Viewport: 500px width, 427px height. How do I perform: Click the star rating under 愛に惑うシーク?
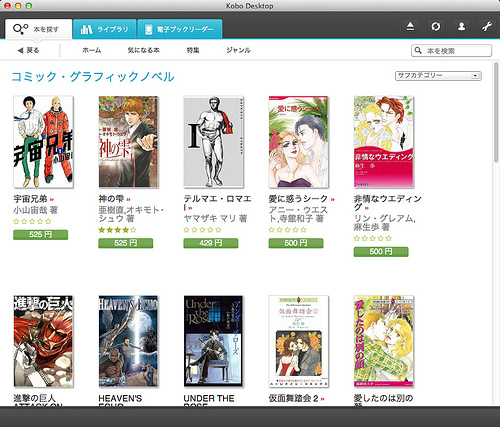pos(288,230)
